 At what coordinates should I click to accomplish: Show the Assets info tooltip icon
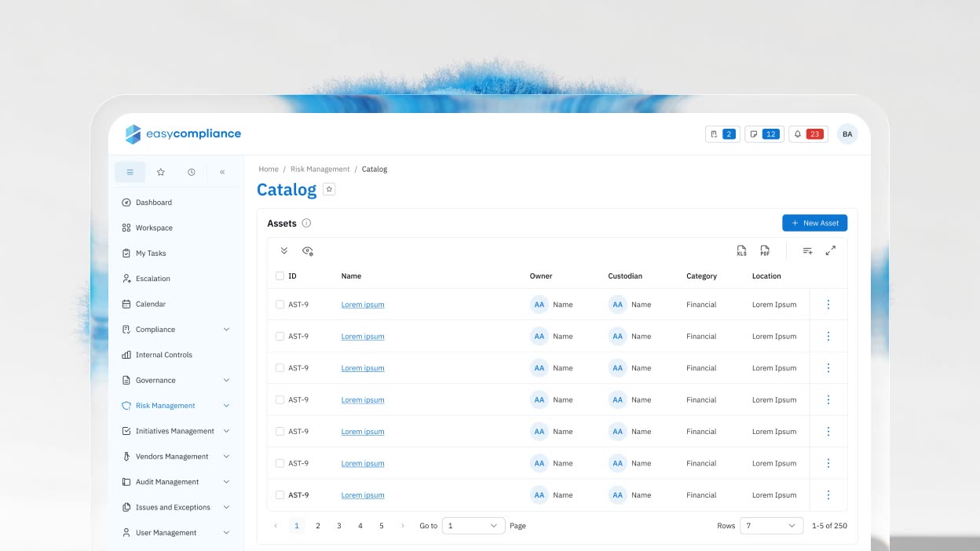306,223
